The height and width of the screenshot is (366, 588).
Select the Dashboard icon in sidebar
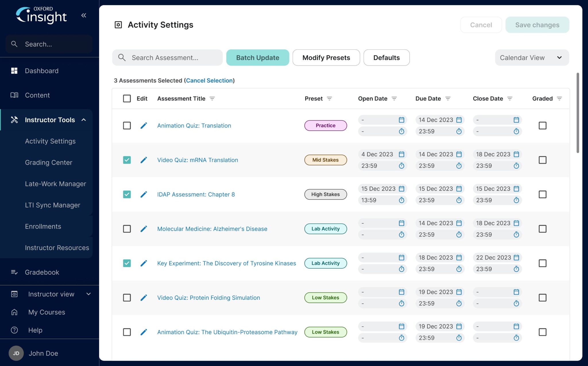tap(14, 71)
